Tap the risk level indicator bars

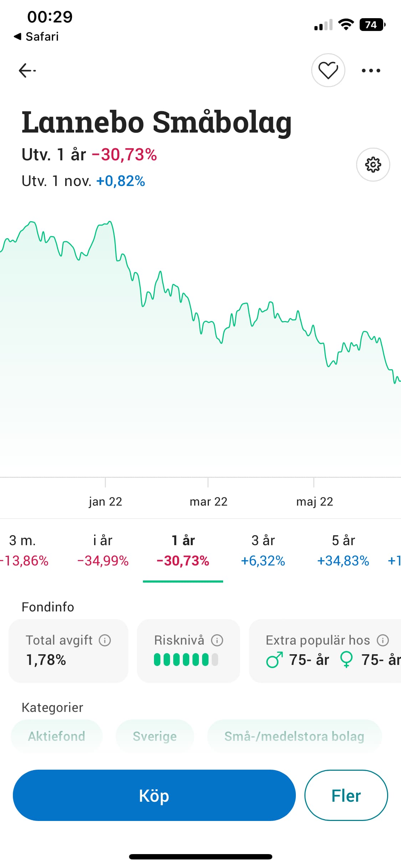[x=186, y=660]
